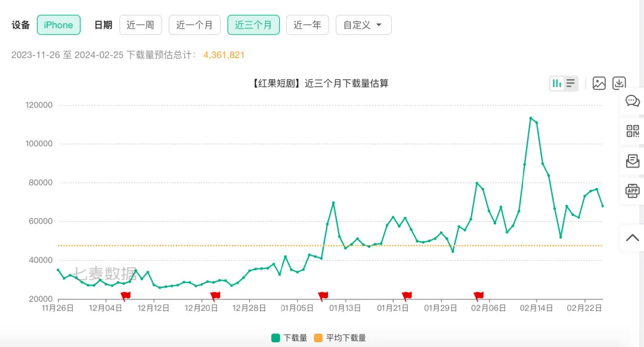
Task: Switch to chart view icon
Action: 557,83
